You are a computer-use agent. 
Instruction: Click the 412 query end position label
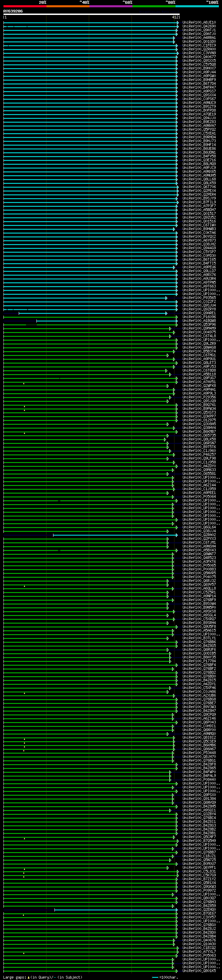175,17
